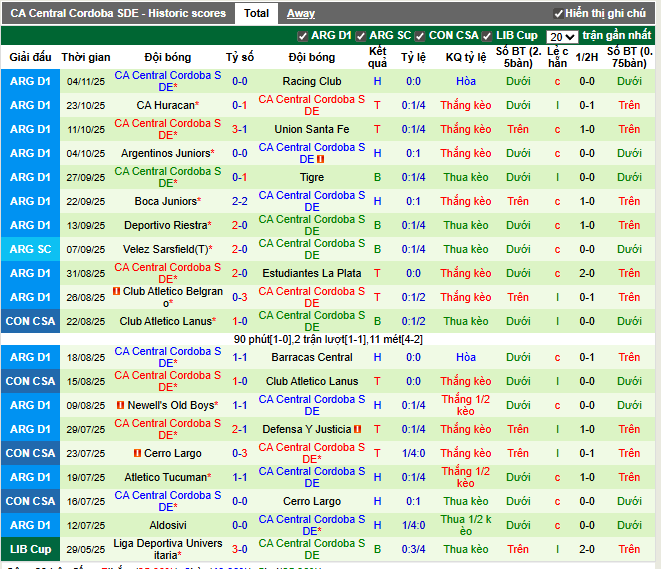Click Deportivo Riestra team name
The width and height of the screenshot is (661, 569).
click(x=166, y=225)
